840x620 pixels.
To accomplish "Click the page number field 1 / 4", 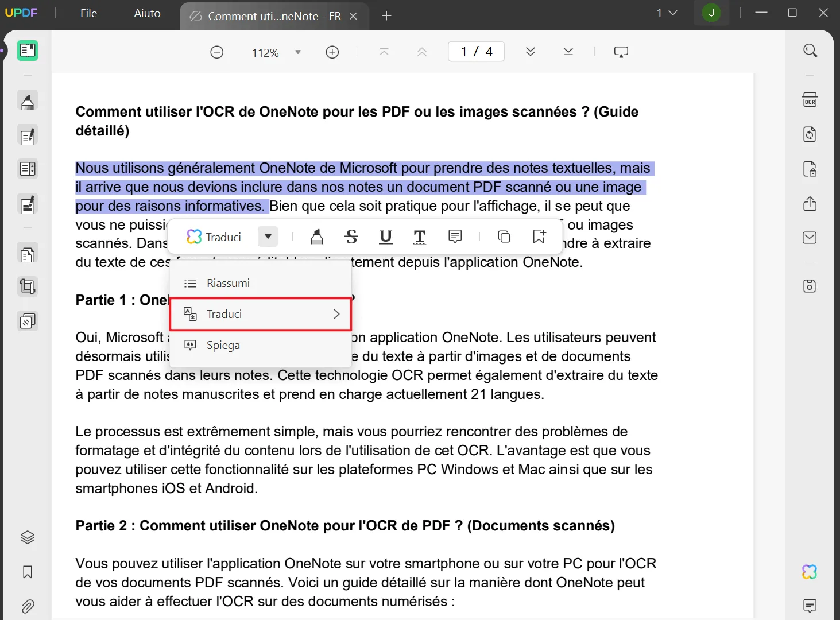I will coord(476,52).
